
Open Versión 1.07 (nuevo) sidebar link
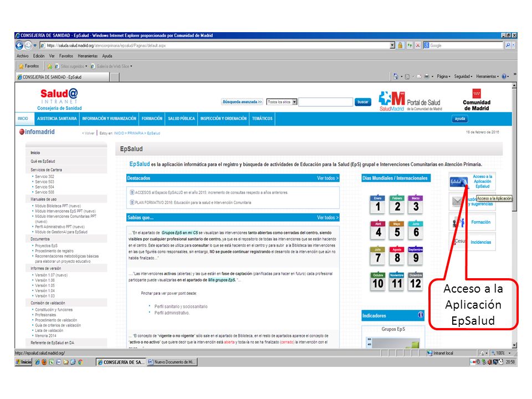click(x=51, y=275)
